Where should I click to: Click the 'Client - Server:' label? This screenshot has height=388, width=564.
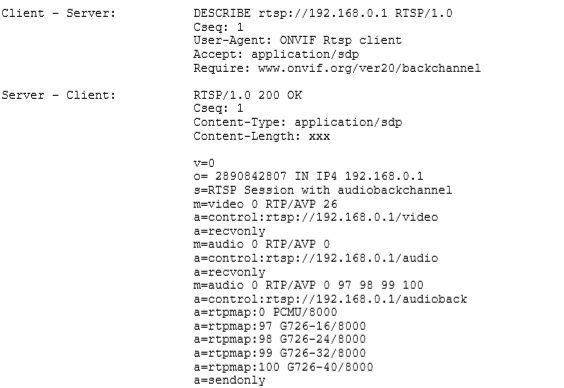59,13
